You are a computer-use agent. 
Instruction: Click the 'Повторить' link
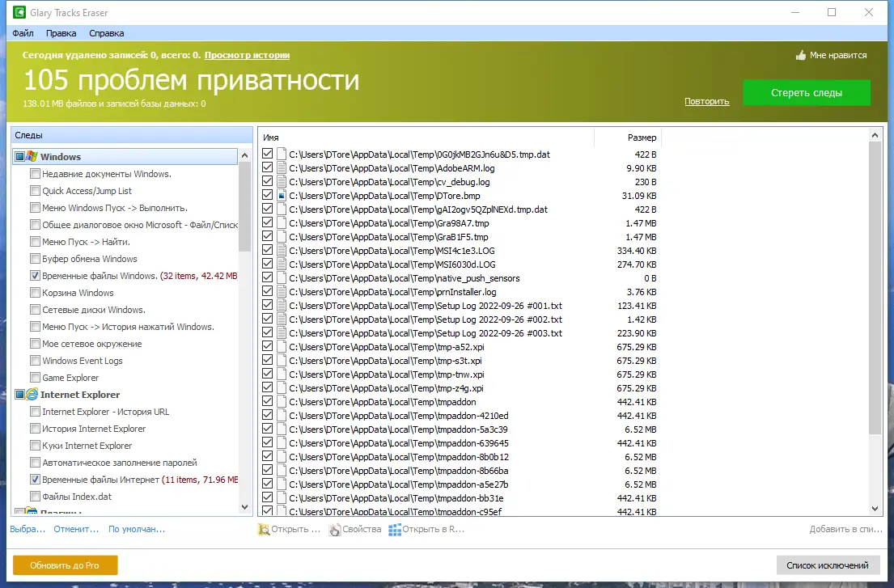[x=707, y=101]
